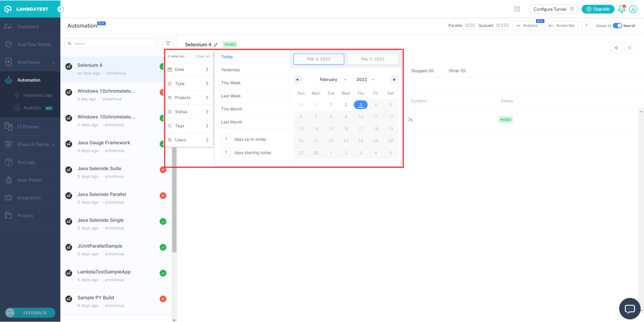
Task: Open Test Logs in the sidebar
Action: click(30, 162)
